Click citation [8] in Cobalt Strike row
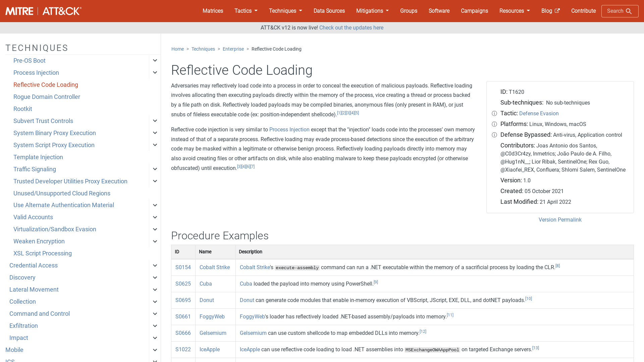This screenshot has width=644, height=362. pyautogui.click(x=557, y=266)
